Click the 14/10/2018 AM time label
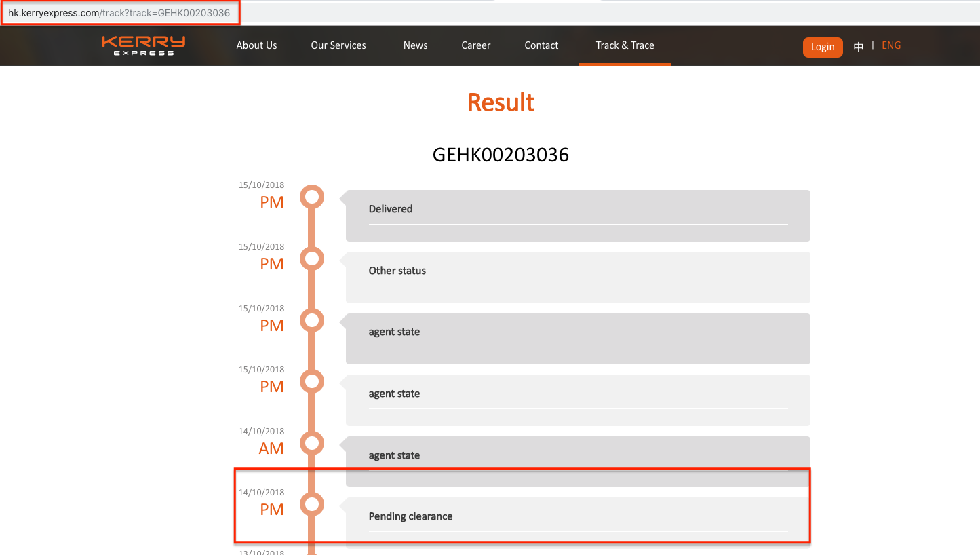Image resolution: width=980 pixels, height=555 pixels. coord(272,448)
